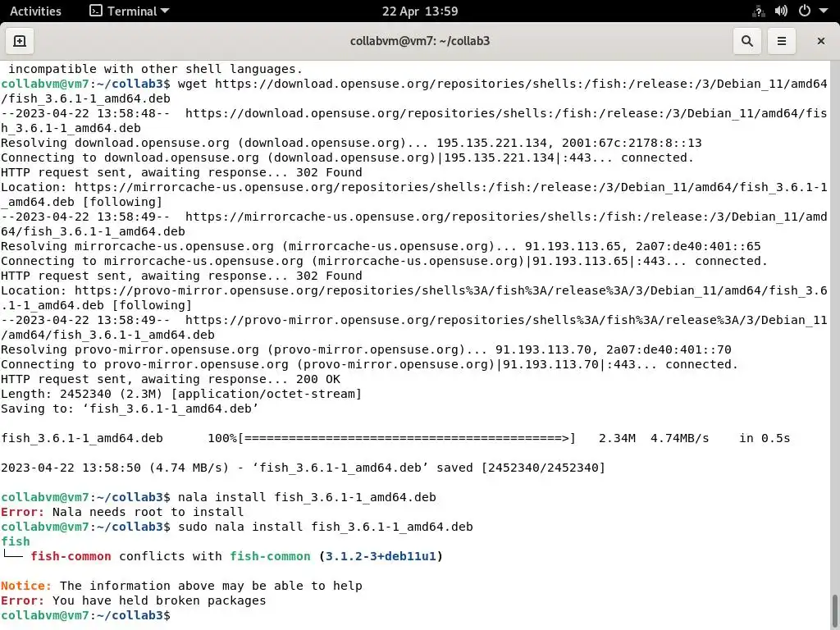840x630 pixels.
Task: Click the 'Length: 2452340 (2.3M)' line
Action: pyautogui.click(x=181, y=394)
